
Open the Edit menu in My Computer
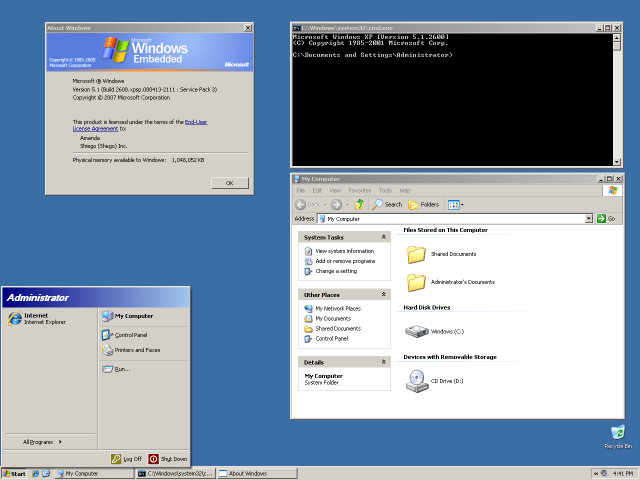click(x=317, y=191)
